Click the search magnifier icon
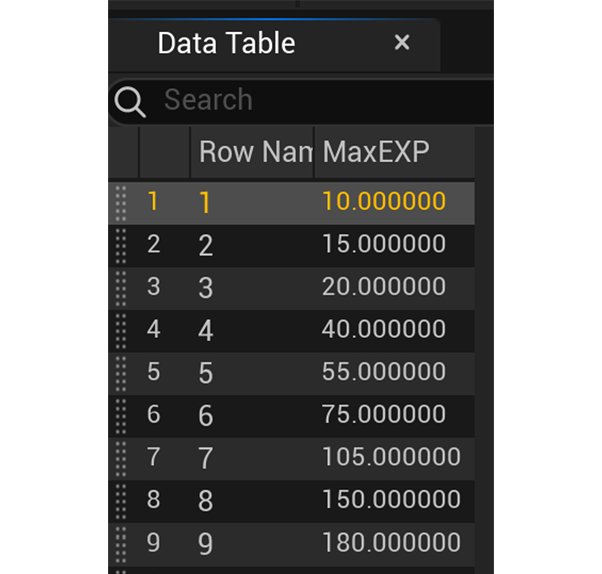The height and width of the screenshot is (574, 602). tap(130, 101)
